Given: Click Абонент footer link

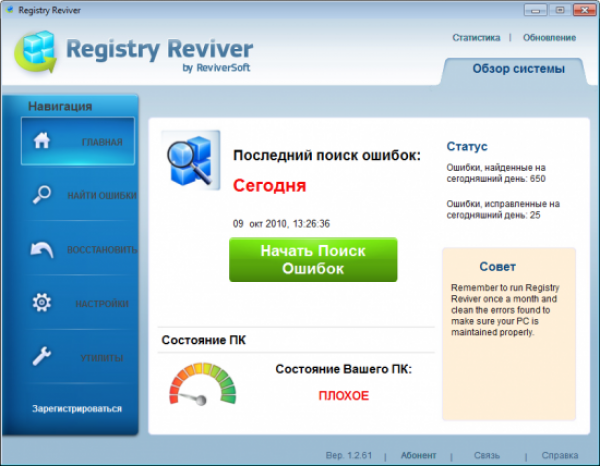Looking at the screenshot, I should [x=418, y=455].
